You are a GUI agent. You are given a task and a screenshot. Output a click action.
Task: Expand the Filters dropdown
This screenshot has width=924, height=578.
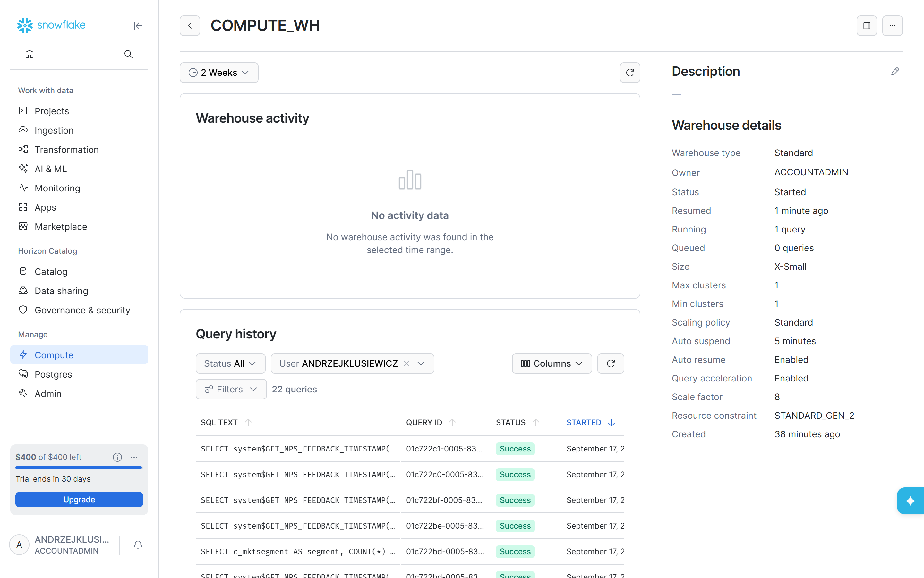231,389
